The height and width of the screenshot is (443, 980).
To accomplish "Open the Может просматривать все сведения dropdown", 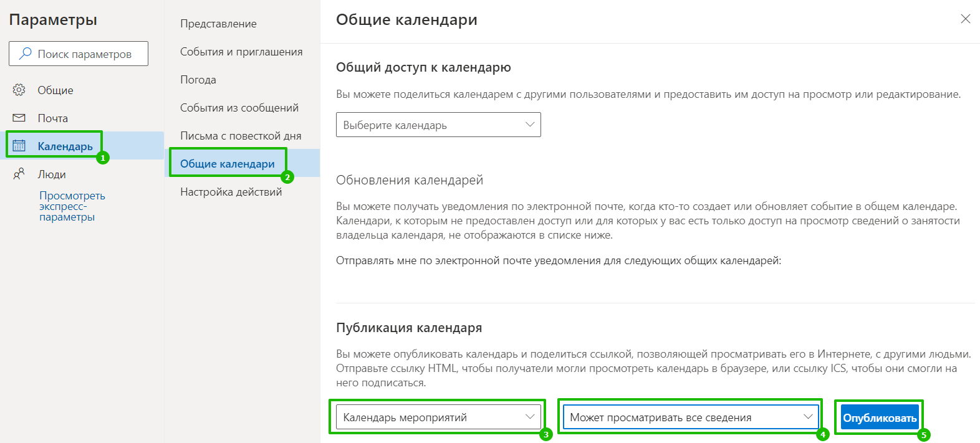I will pos(690,417).
